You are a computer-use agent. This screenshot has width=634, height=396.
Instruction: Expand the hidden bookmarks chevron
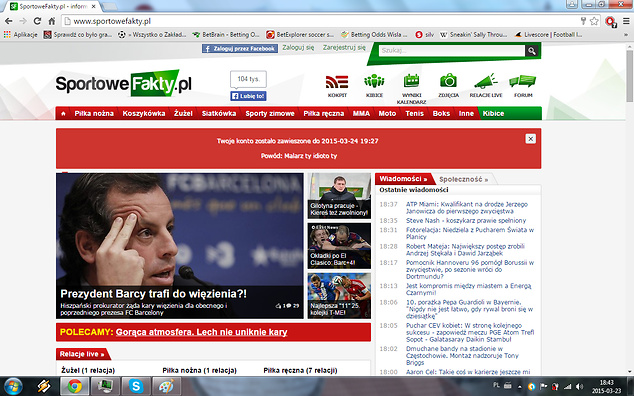[x=626, y=35]
